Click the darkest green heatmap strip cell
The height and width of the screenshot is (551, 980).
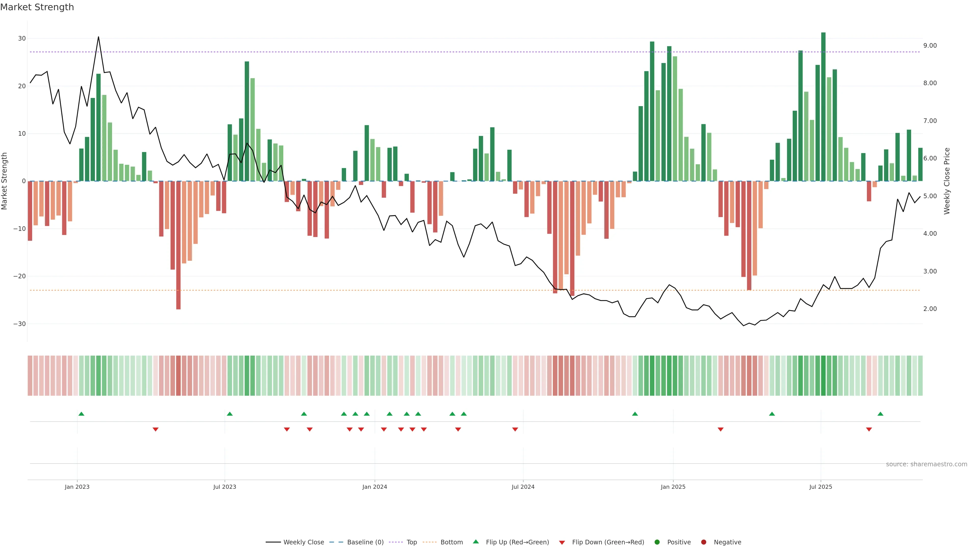click(x=823, y=375)
